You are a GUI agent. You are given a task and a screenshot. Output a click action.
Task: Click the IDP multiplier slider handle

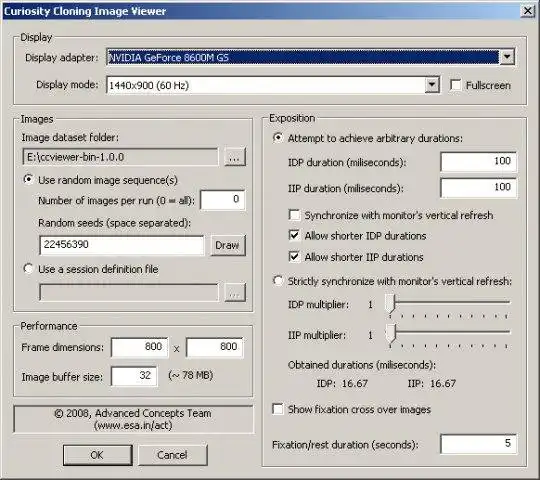[390, 303]
